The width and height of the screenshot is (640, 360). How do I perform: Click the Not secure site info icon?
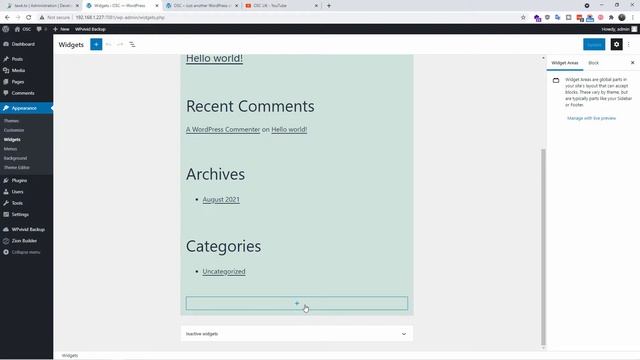[x=42, y=18]
